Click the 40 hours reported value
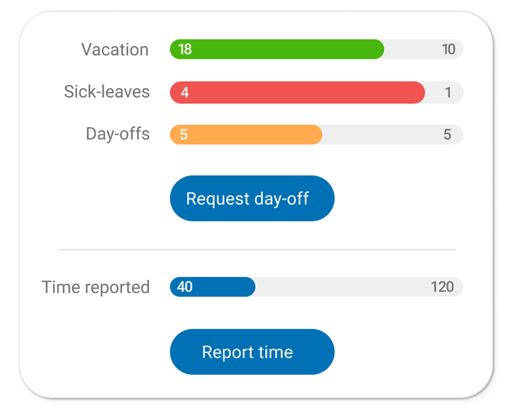The height and width of the screenshot is (420, 517). (x=185, y=287)
